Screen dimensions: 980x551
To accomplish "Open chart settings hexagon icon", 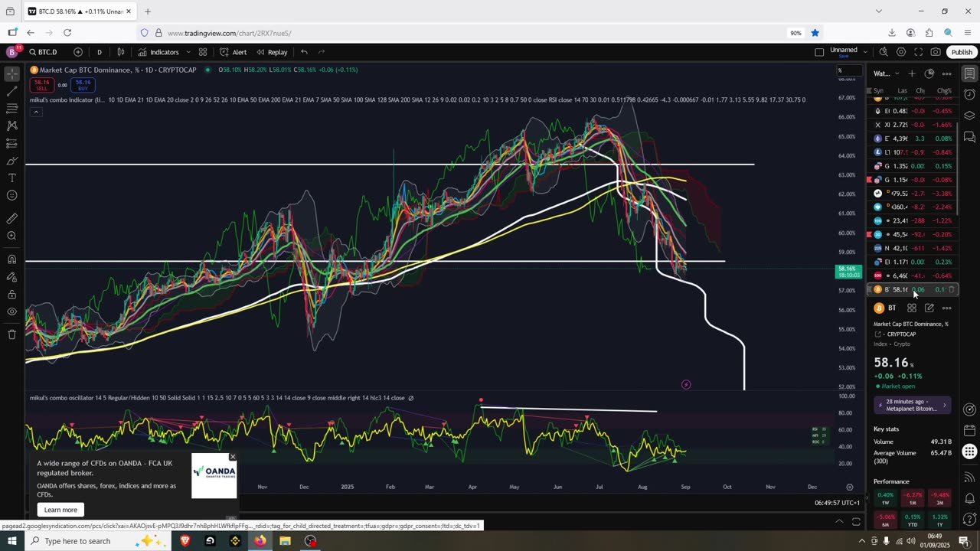I will point(901,52).
